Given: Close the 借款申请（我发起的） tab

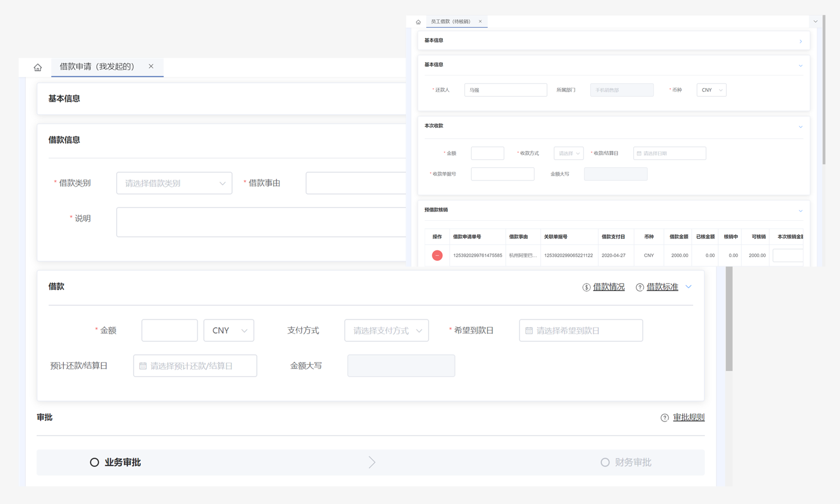Looking at the screenshot, I should pos(151,66).
